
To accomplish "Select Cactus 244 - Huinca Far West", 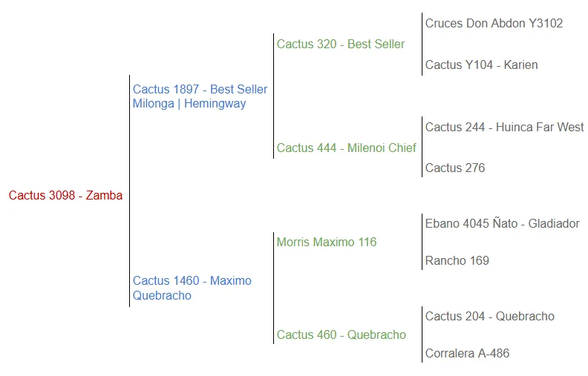I will 504,128.
